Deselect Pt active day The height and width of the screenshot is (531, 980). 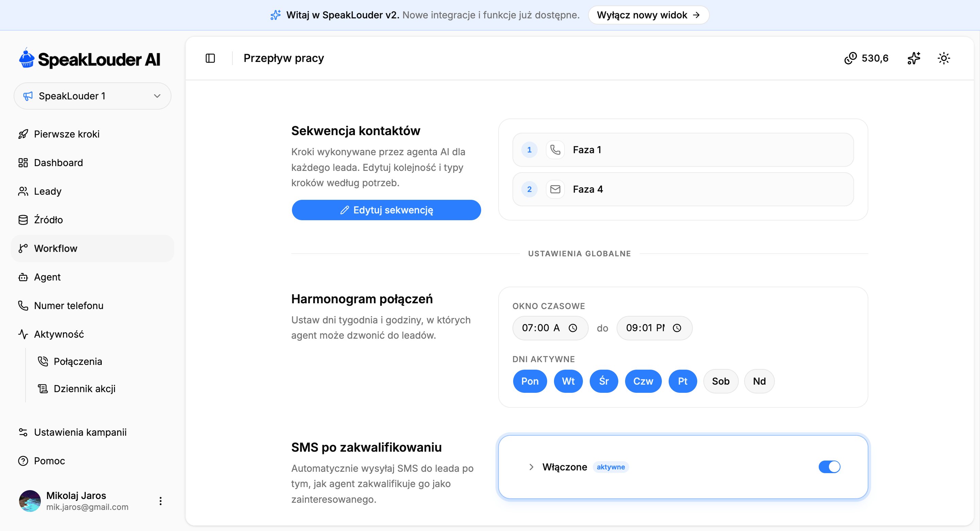coord(683,382)
